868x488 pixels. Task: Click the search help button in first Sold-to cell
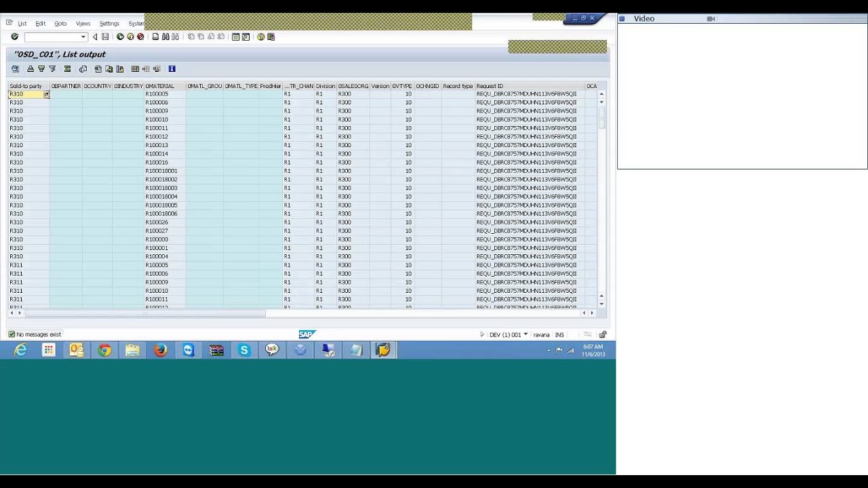pos(46,94)
